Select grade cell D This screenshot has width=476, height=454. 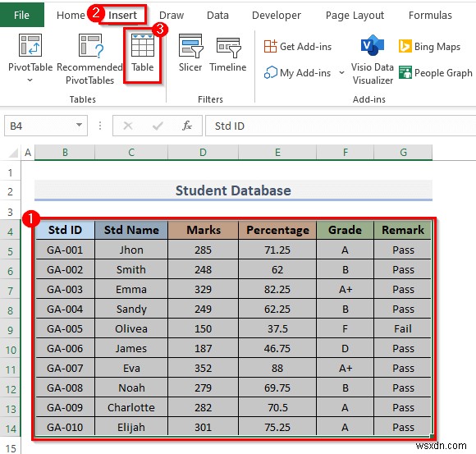346,348
